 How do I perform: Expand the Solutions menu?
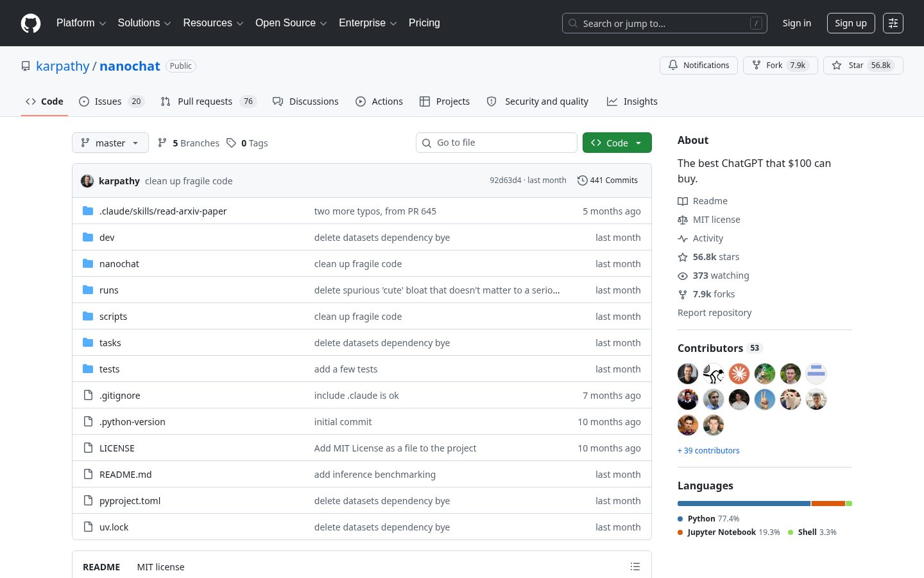144,23
